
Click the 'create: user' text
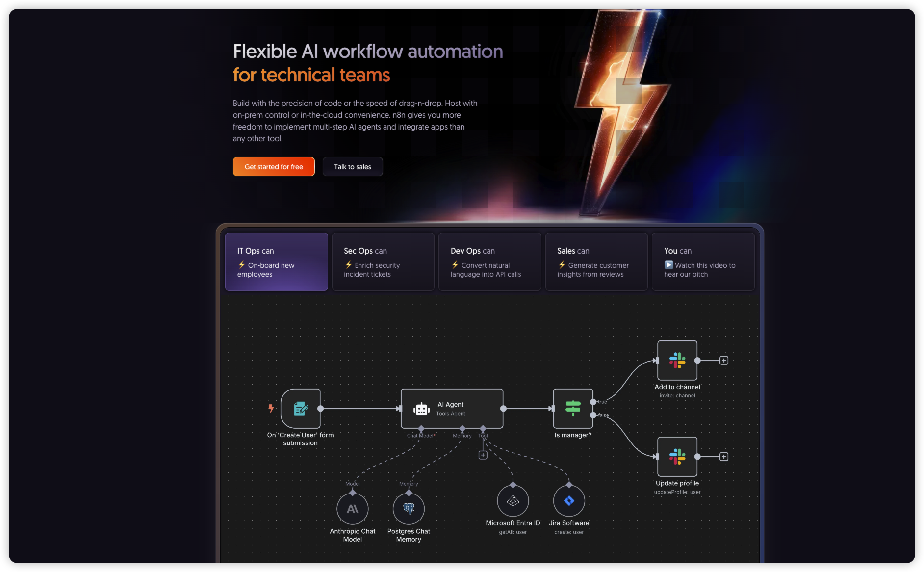tap(569, 532)
